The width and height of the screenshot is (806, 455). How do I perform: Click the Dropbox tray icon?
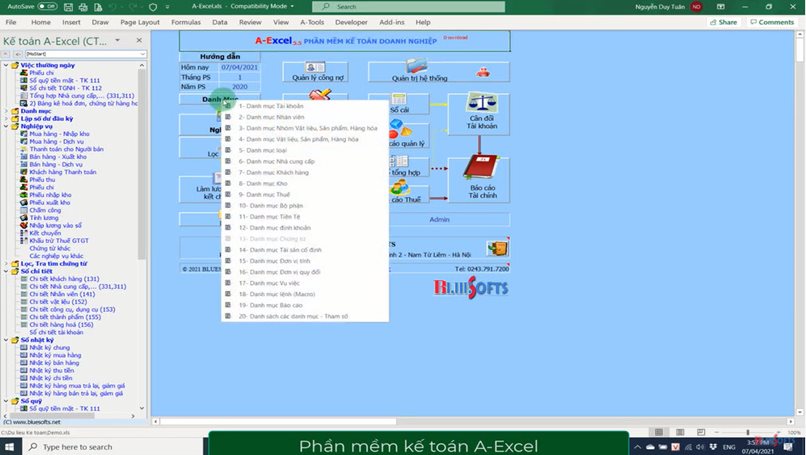pos(713,447)
